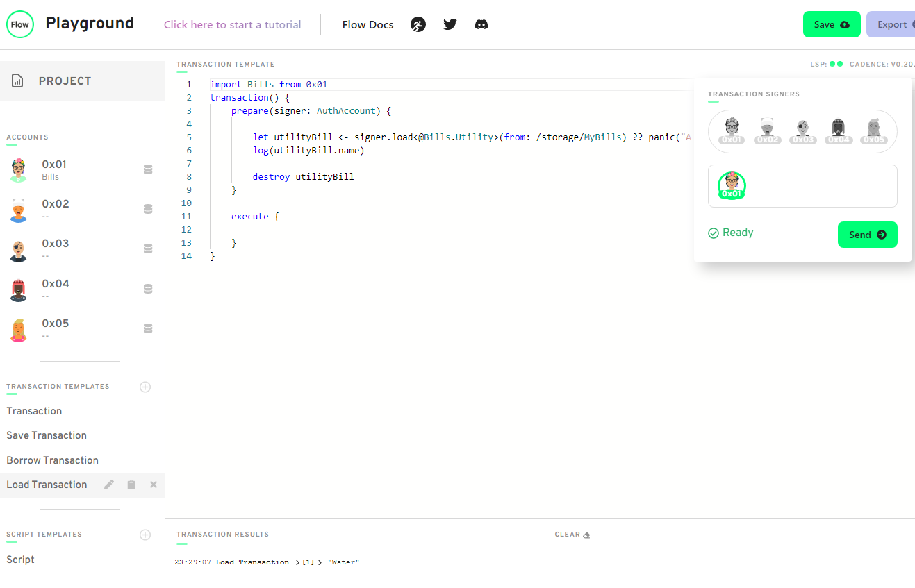Click here to start a tutorial link
The image size is (915, 588).
233,24
